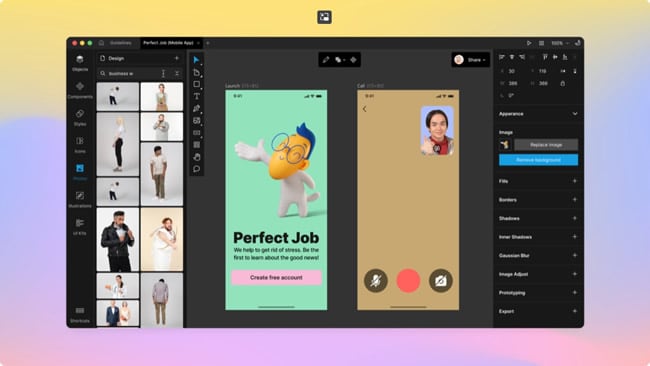This screenshot has height=366, width=650.
Task: Select the Hand pan tool
Action: (x=196, y=157)
